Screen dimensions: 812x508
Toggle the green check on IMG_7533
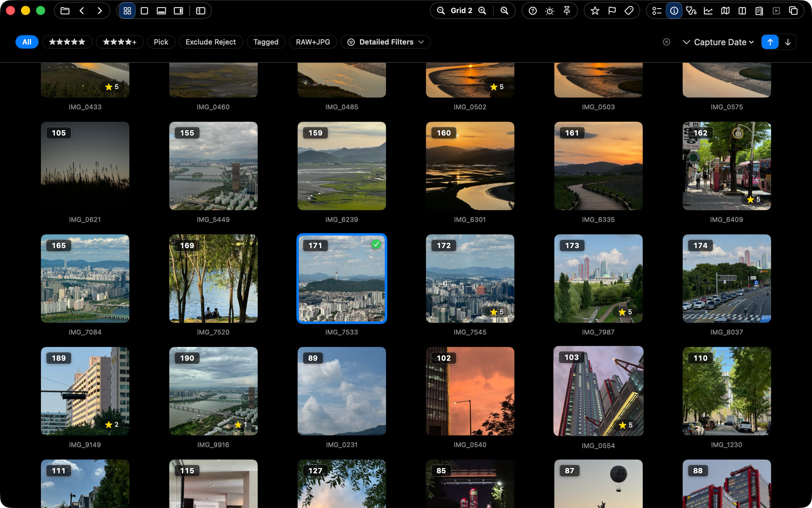click(377, 245)
